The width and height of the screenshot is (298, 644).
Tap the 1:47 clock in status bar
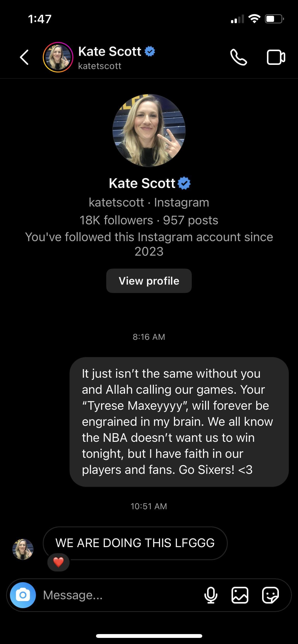point(40,19)
